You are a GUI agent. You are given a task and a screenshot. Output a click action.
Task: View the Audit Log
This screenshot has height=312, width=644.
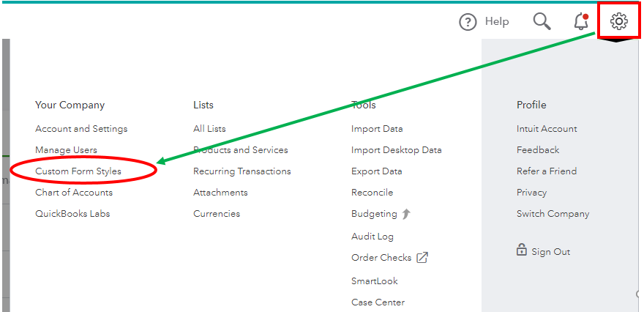tap(372, 237)
